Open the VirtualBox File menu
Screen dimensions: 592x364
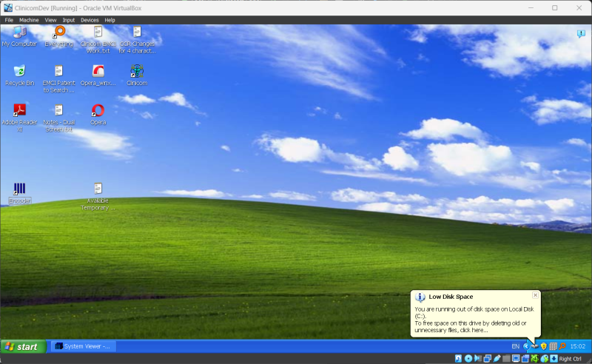(x=9, y=20)
